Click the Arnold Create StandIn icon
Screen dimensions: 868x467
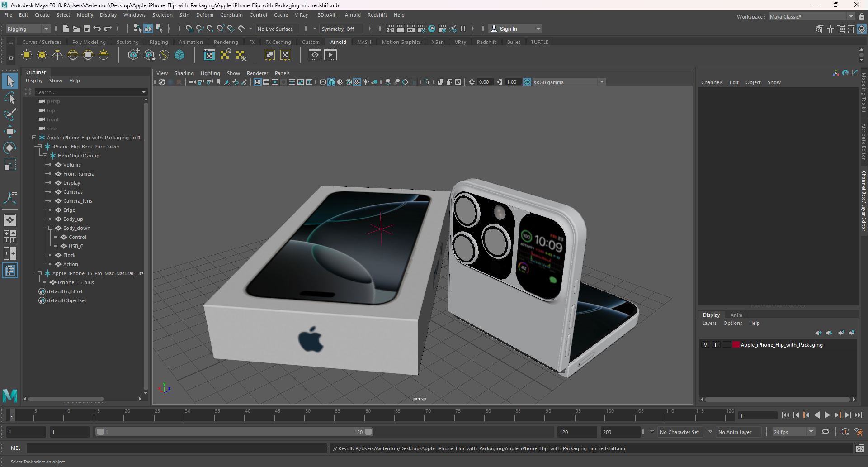[133, 55]
